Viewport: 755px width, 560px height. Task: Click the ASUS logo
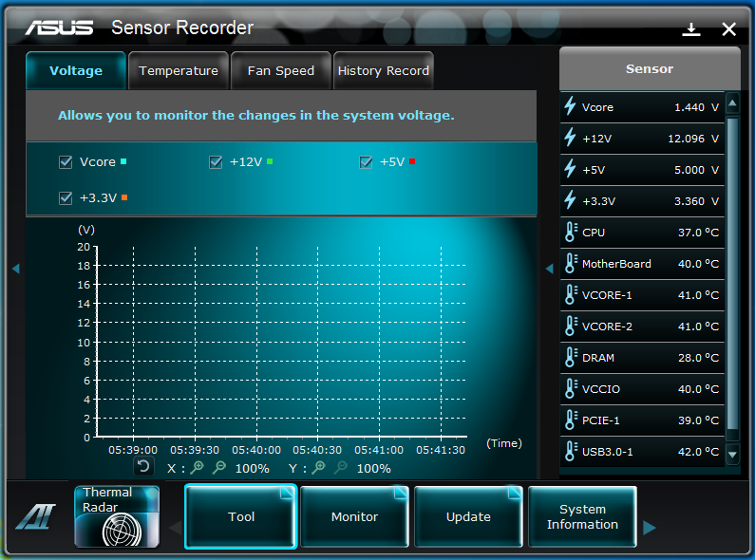(59, 28)
